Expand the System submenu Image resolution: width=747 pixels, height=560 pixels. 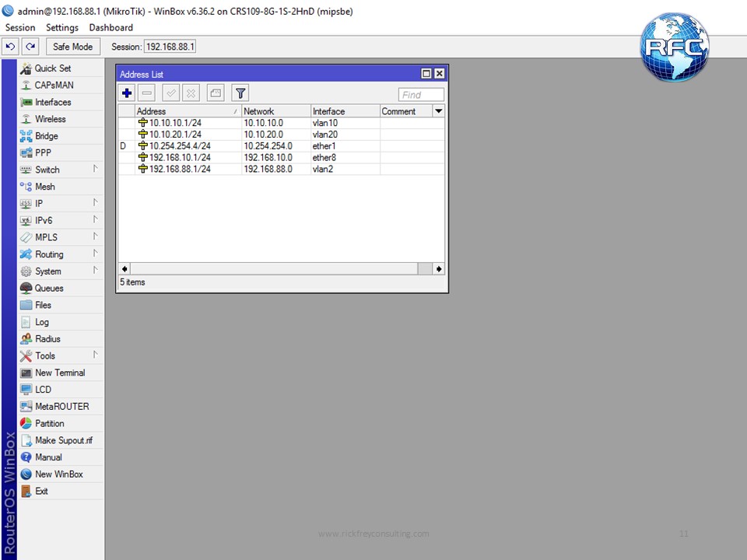[61, 271]
